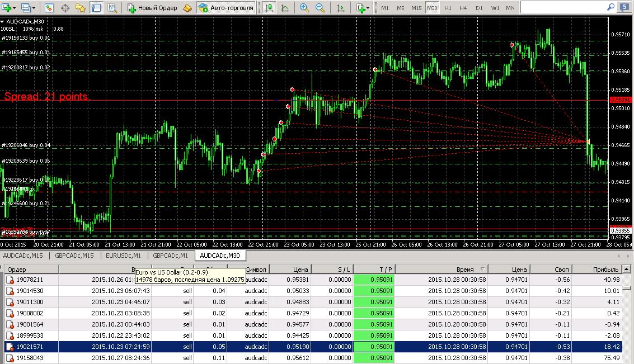Image resolution: width=634 pixels, height=364 pixels.
Task: Click the 0.93855 price label on the chart scale
Action: pos(621,231)
